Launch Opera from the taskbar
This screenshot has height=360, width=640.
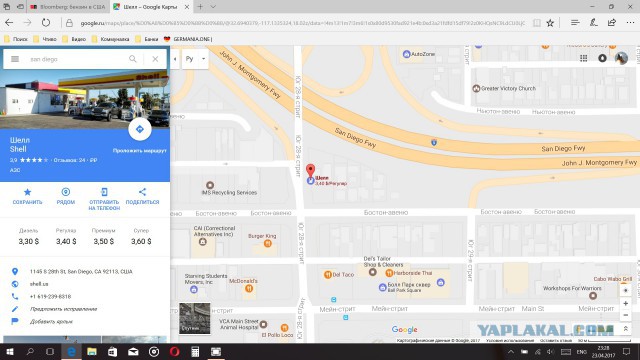pyautogui.click(x=174, y=351)
